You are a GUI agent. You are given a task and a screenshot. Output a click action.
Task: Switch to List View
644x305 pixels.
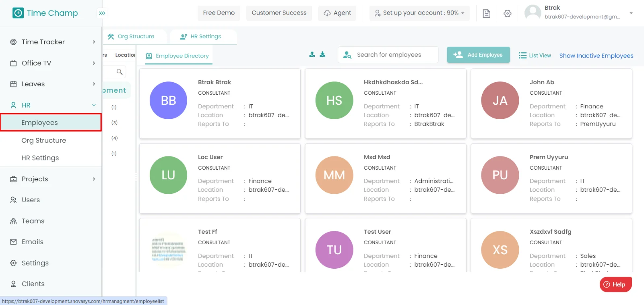pos(535,56)
